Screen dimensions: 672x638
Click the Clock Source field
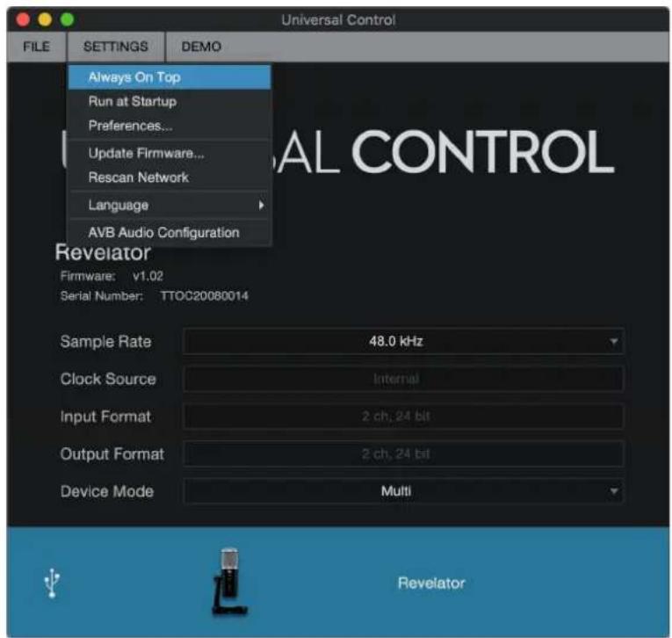tap(403, 379)
